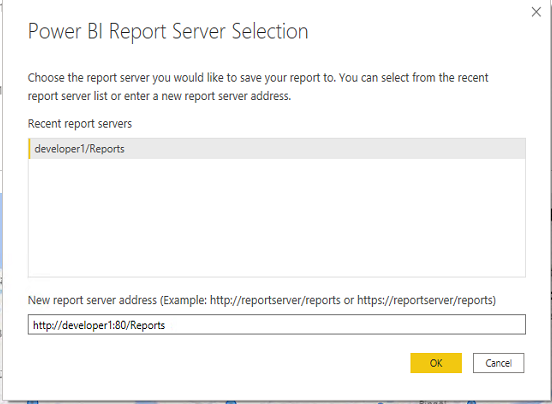Image resolution: width=552 pixels, height=404 pixels.
Task: Close the dialog with the X icon
Action: (x=536, y=12)
